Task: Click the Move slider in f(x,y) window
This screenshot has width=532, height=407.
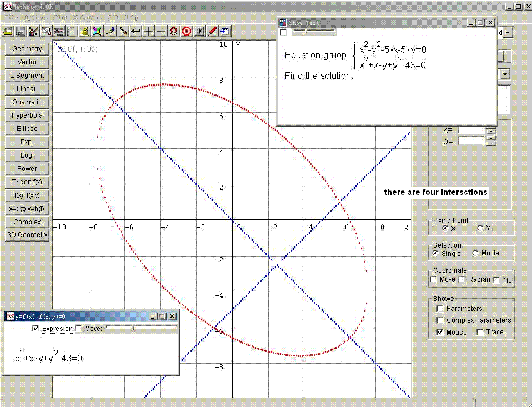Action: [141, 328]
